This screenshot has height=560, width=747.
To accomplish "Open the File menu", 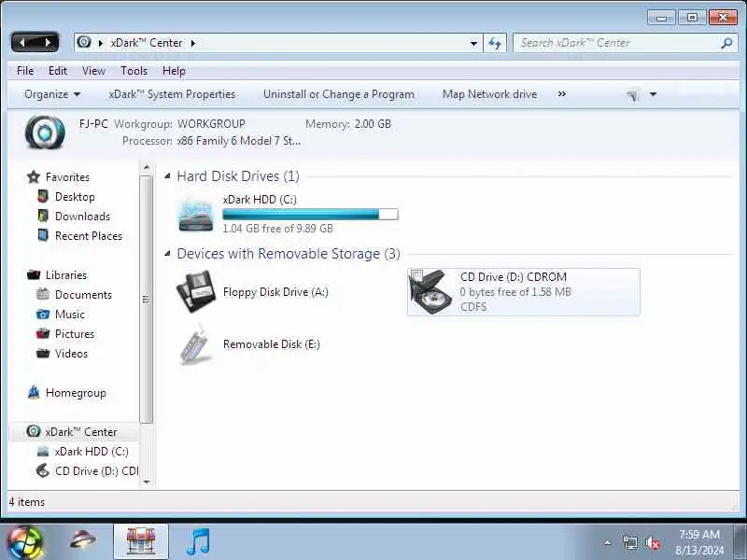I will point(25,71).
